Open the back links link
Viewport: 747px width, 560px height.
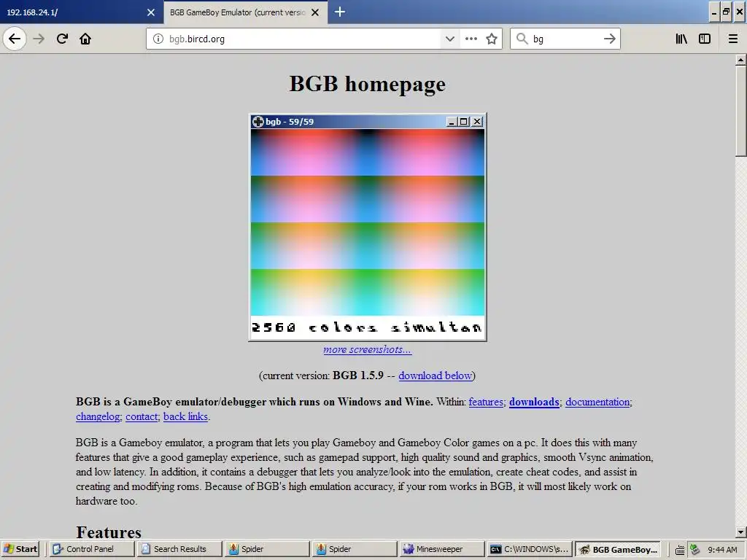185,416
